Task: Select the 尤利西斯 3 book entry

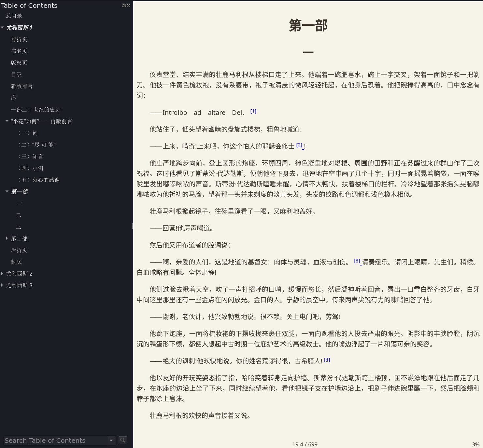Action: coord(19,285)
